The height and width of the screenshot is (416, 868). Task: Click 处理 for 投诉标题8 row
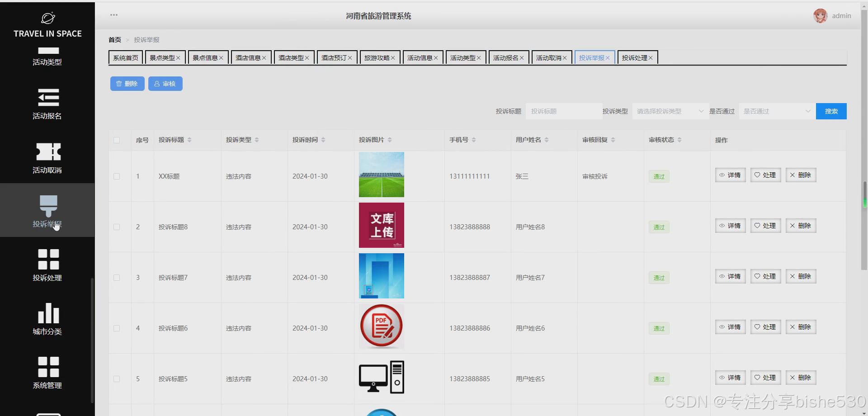click(x=765, y=226)
